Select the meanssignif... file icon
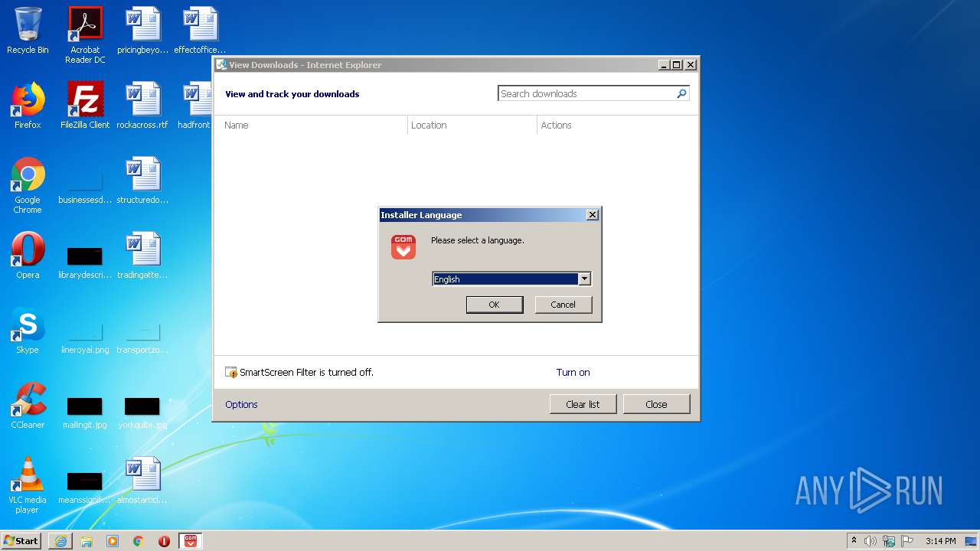The width and height of the screenshot is (980, 551). click(x=85, y=488)
